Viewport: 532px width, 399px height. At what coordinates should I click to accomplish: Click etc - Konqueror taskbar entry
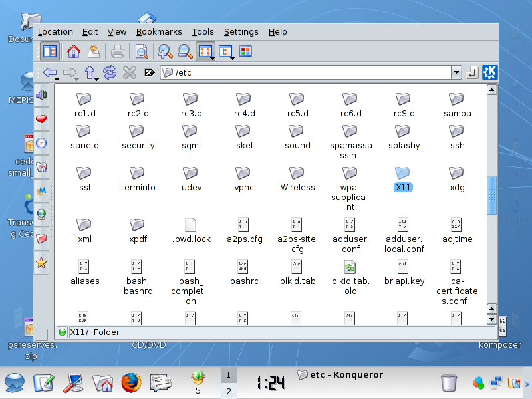click(340, 375)
